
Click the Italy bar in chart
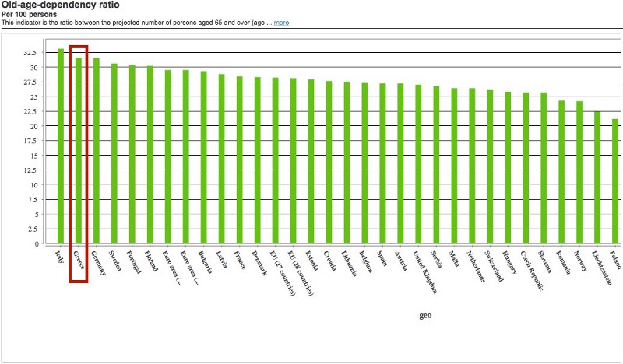coord(61,146)
